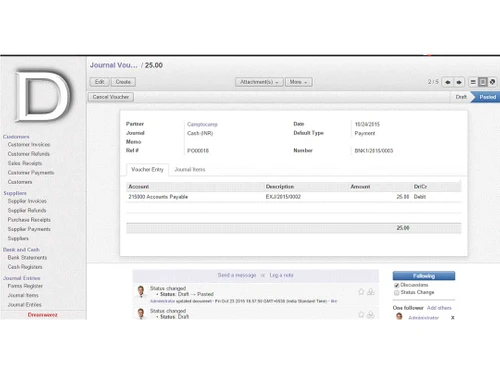Open graph view icon

[x=492, y=82]
